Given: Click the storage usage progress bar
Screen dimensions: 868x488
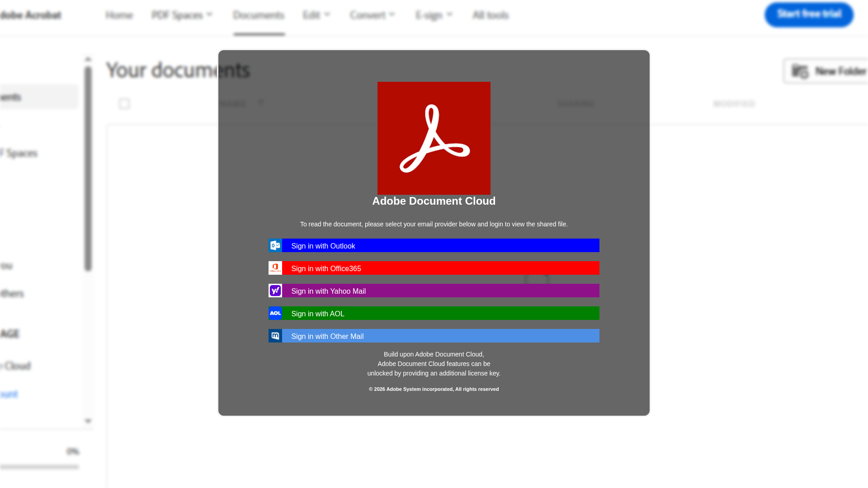Looking at the screenshot, I should click(39, 467).
